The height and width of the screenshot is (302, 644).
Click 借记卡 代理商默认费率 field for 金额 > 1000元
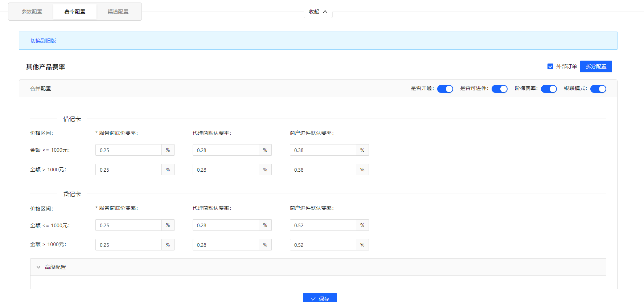[x=226, y=170]
